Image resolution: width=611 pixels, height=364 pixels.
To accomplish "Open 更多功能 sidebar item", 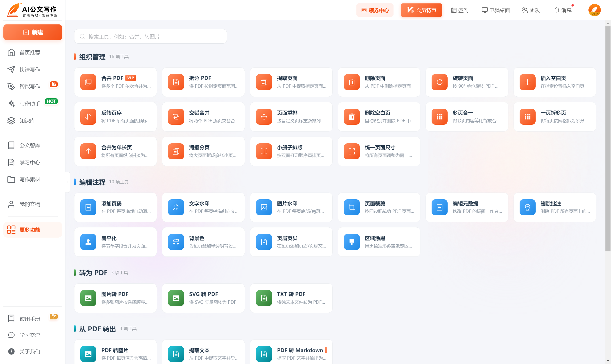I will pos(33,230).
